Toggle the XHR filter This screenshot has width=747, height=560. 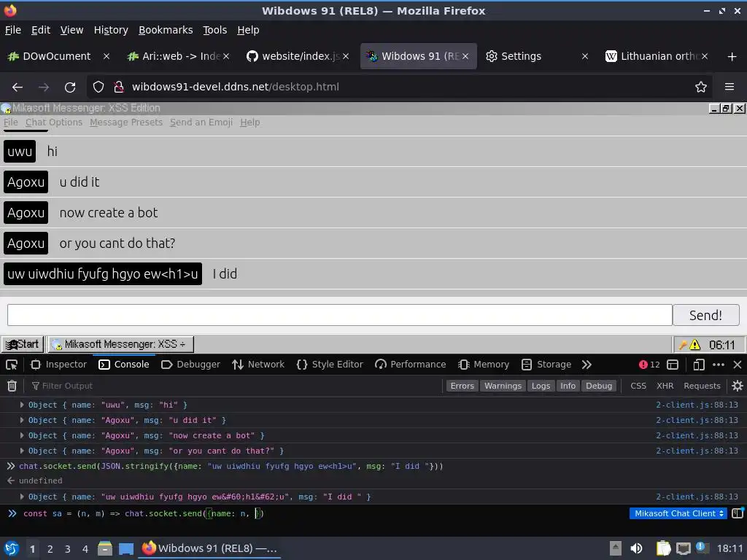tap(665, 386)
